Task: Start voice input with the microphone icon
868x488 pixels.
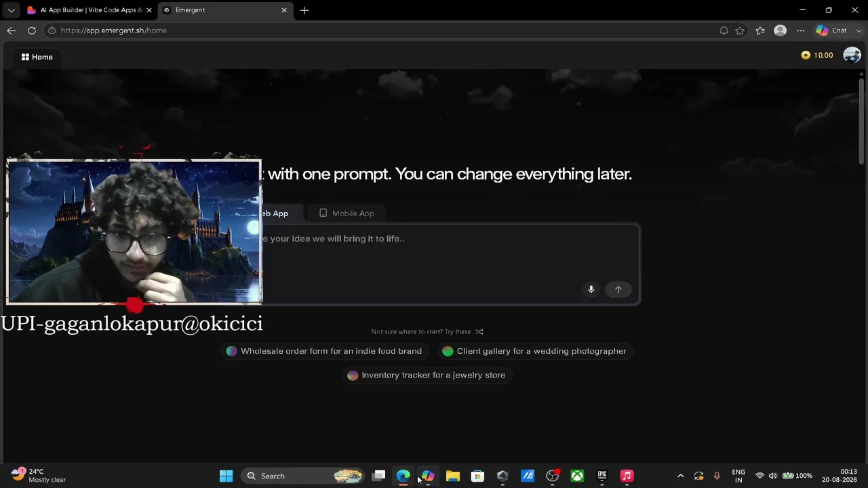Action: click(x=591, y=289)
